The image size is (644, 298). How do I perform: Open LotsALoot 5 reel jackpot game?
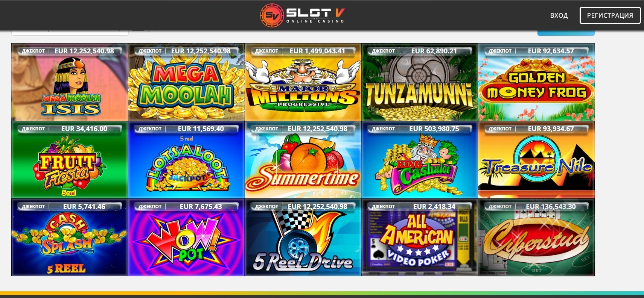tap(186, 160)
